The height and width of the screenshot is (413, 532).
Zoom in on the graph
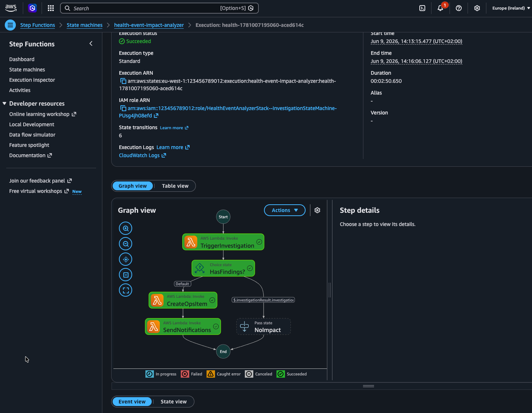[126, 228]
